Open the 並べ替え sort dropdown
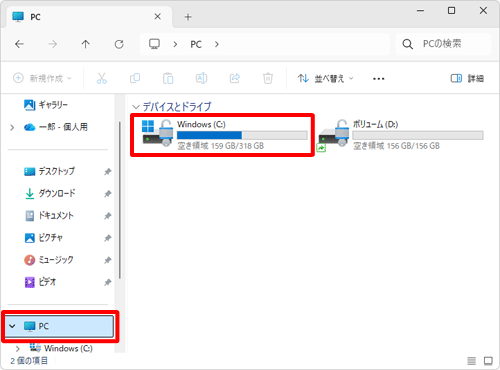This screenshot has width=500, height=370. (325, 79)
